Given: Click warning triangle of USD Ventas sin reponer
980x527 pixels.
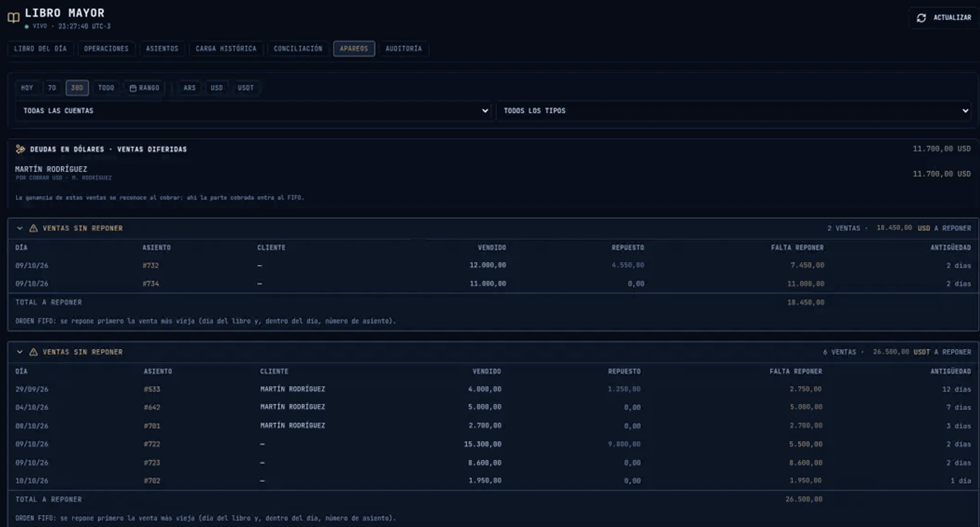Looking at the screenshot, I should 34,228.
